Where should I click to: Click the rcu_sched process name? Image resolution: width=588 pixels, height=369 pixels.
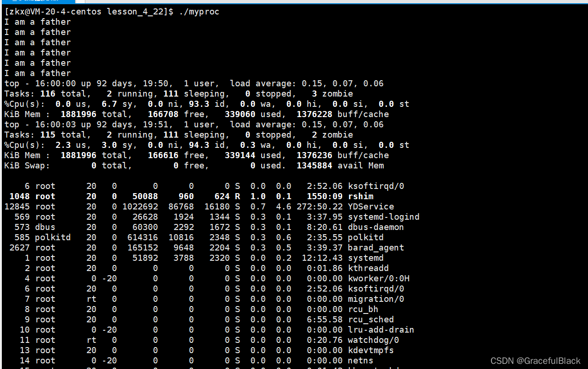tap(371, 320)
